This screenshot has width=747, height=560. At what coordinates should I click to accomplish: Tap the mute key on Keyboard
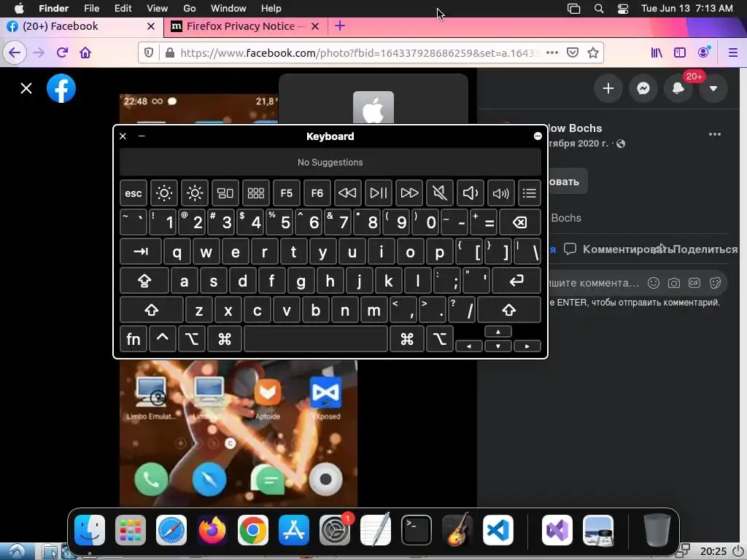pyautogui.click(x=439, y=192)
